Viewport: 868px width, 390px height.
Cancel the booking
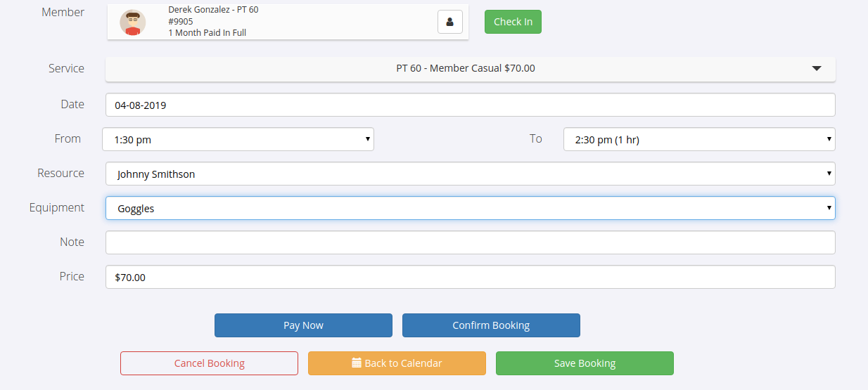click(210, 363)
